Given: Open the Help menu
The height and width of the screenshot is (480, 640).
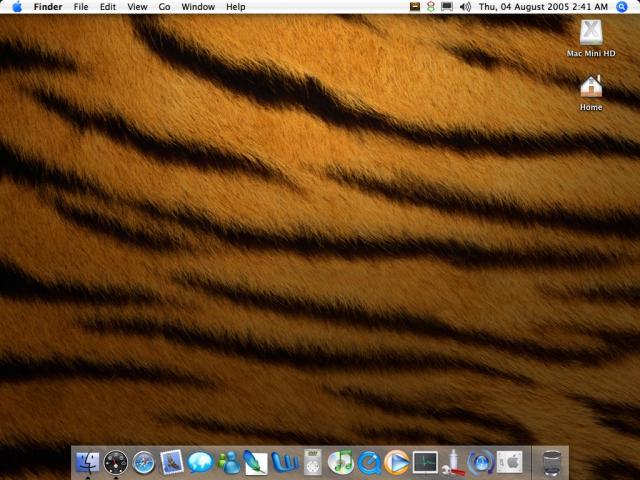Looking at the screenshot, I should [x=236, y=7].
